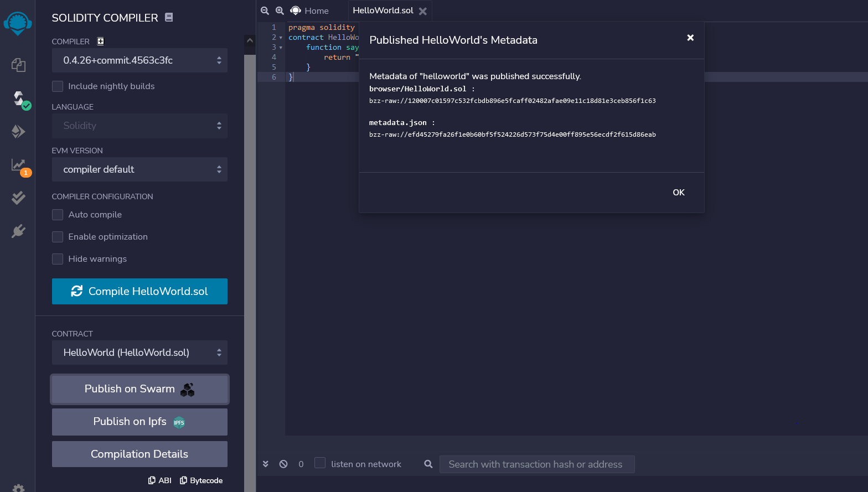Click the pending transactions count 0

coord(301,464)
